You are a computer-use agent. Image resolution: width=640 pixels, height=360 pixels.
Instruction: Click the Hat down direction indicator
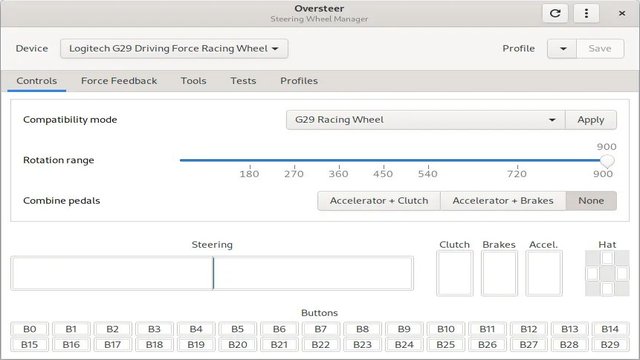(x=607, y=288)
